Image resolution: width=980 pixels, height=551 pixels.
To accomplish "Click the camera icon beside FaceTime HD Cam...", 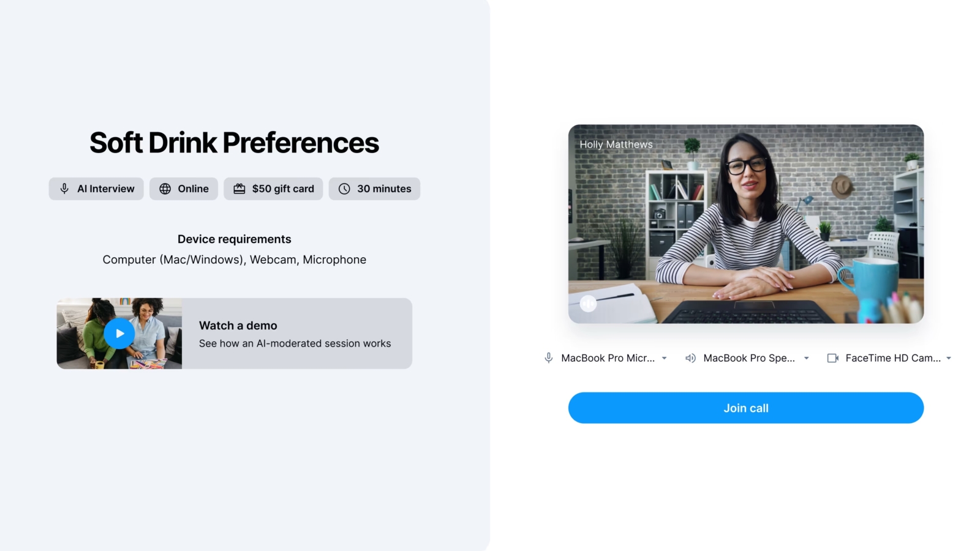I will pos(833,358).
